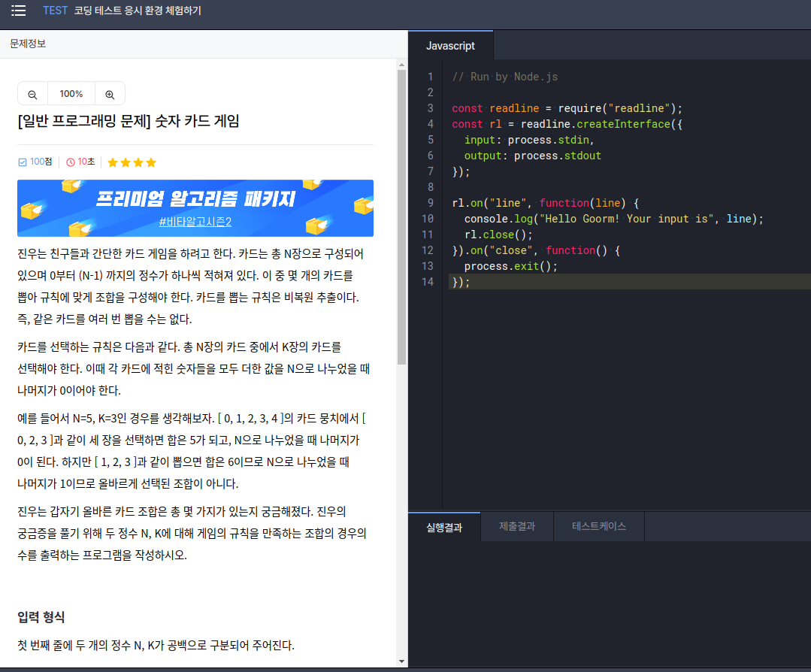Click 'process.stdout' in code line 6

pyautogui.click(x=558, y=156)
